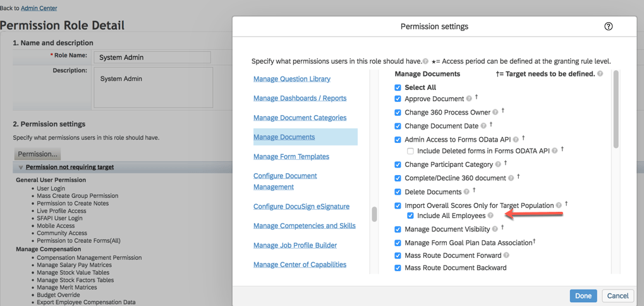
Task: Click info icon beside Manage Document Visibility
Action: coord(495,229)
